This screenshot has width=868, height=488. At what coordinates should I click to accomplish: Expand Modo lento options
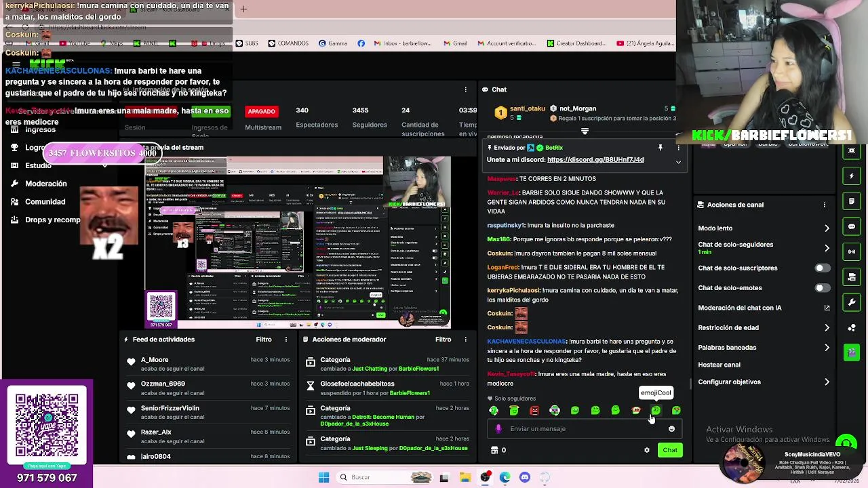click(x=827, y=228)
